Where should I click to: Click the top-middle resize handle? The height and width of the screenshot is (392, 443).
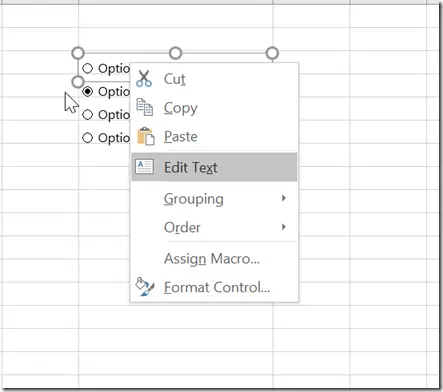(x=176, y=53)
